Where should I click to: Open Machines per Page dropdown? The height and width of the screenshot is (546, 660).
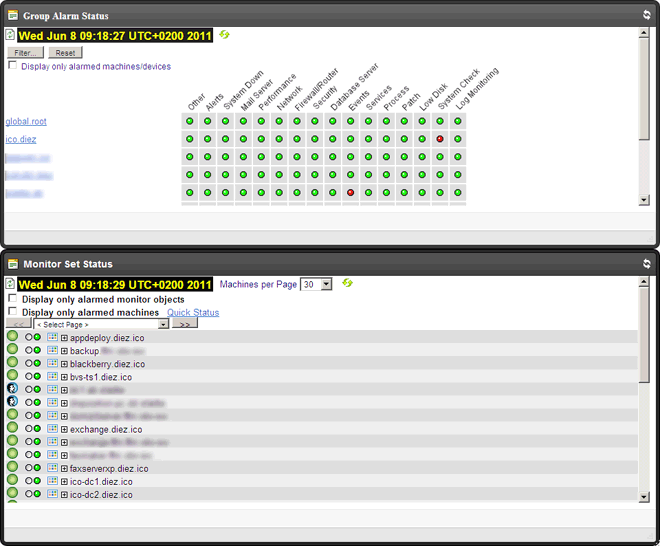pyautogui.click(x=326, y=284)
